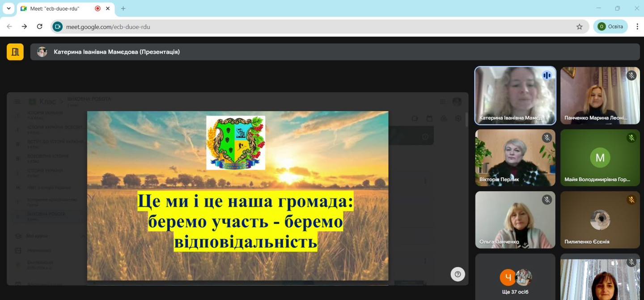644x300 pixels.
Task: Click the muted mic icon on Пилипенко Єсенія's tile
Action: (631, 200)
